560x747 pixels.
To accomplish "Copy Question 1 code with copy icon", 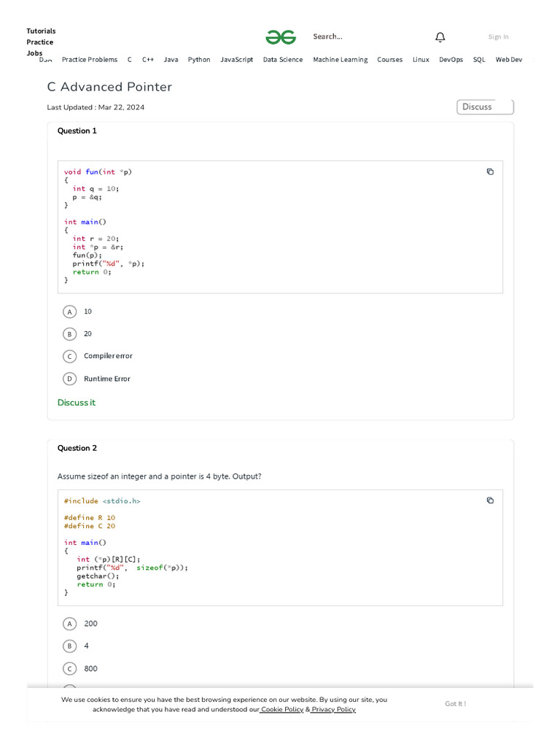I will 490,172.
